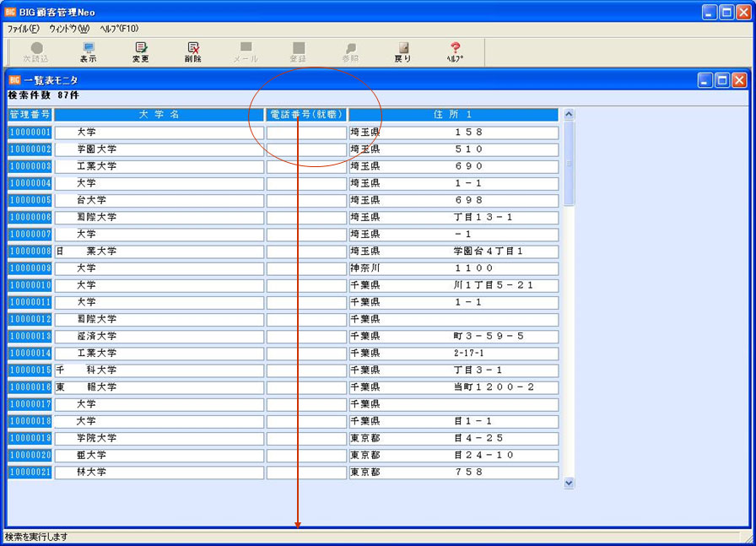This screenshot has height=546, width=756.
Task: Click the list scrollbar down arrow
Action: coord(569,483)
